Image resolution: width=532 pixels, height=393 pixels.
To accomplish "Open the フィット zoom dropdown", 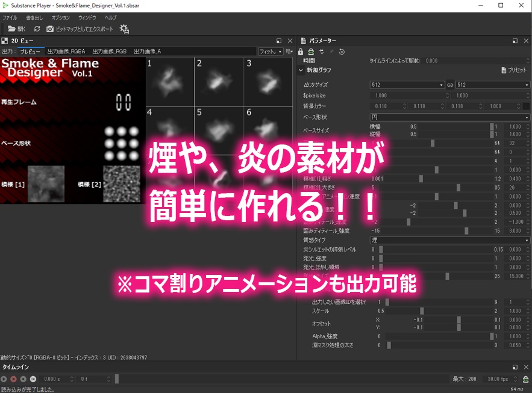I will point(271,52).
